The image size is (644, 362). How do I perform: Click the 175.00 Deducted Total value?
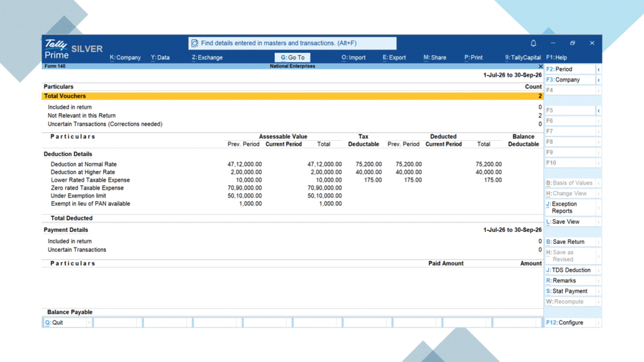pyautogui.click(x=492, y=180)
